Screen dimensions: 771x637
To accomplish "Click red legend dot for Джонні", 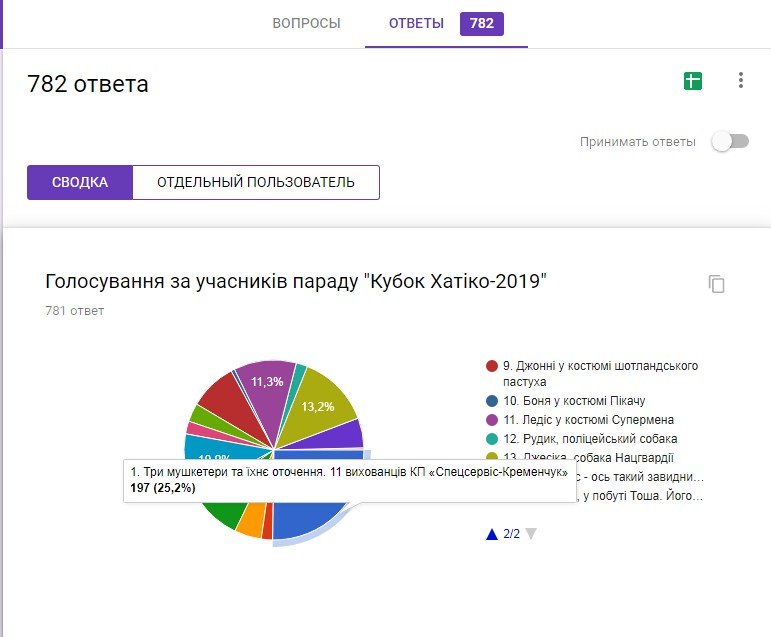I will point(491,366).
